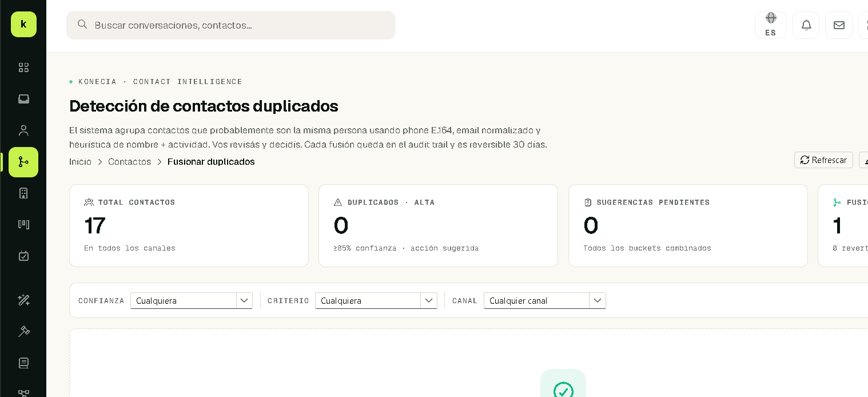Open the mail envelope icon in header
The image size is (868, 397).
839,25
